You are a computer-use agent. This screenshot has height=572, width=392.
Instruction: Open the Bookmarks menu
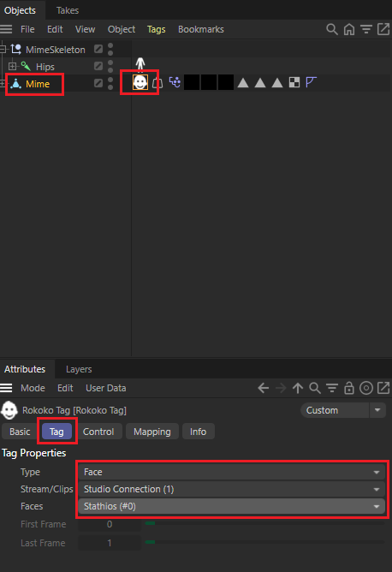(x=201, y=29)
